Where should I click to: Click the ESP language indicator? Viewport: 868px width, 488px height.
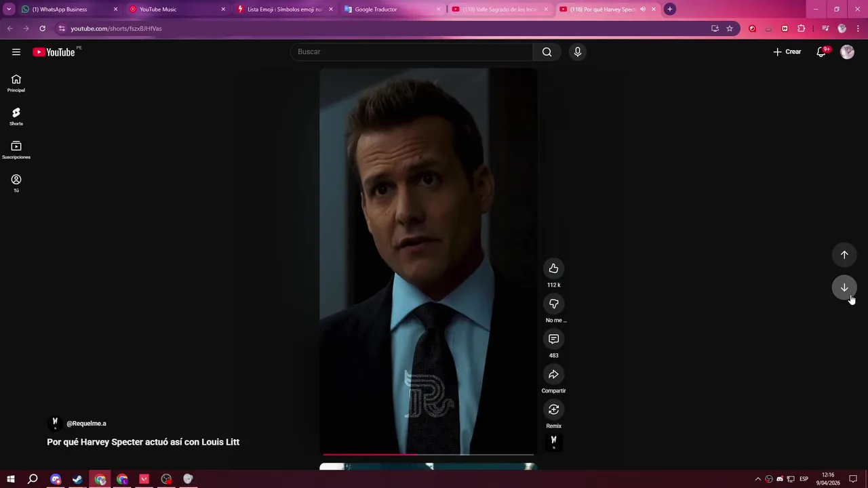tap(804, 479)
